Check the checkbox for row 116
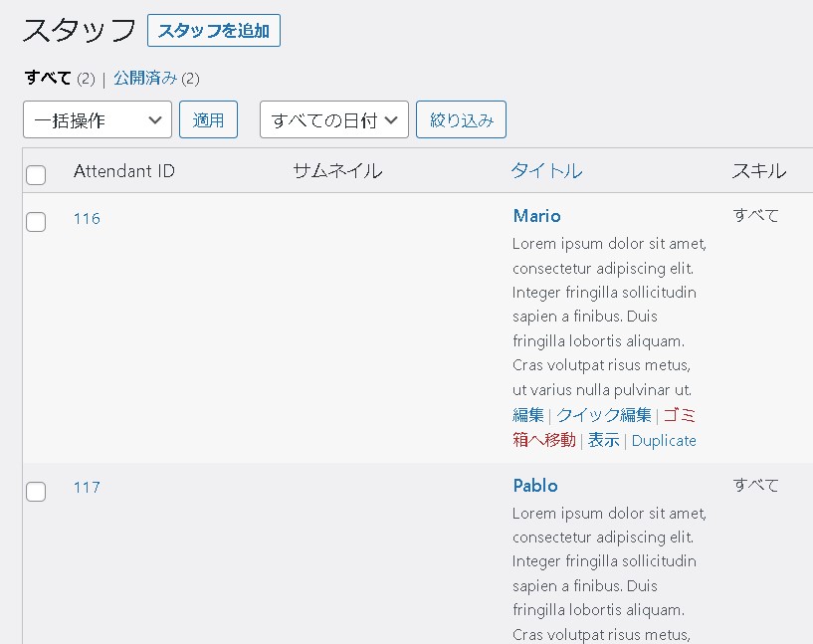813x644 pixels. coord(36,222)
